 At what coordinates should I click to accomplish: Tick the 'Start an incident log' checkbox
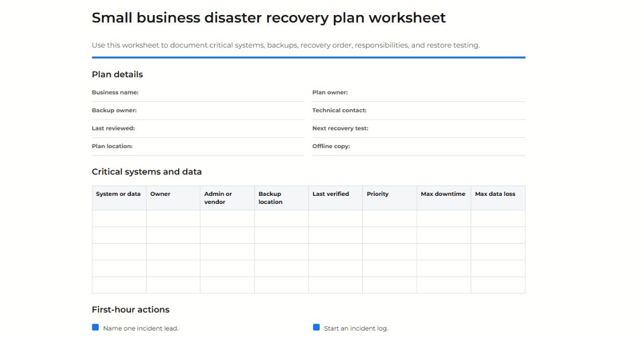pos(316,327)
